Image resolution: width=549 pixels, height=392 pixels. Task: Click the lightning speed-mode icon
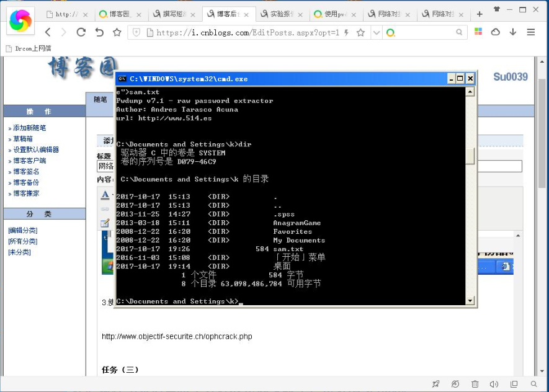coord(346,32)
